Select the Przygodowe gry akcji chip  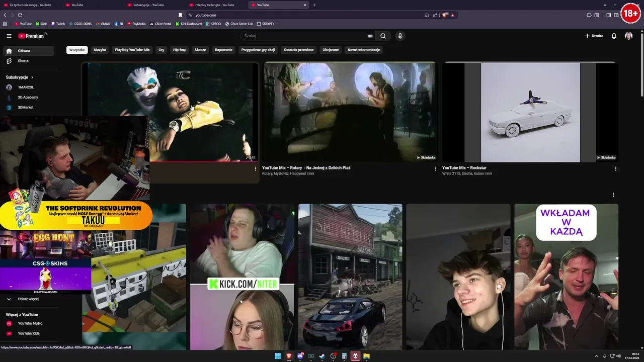pos(258,50)
